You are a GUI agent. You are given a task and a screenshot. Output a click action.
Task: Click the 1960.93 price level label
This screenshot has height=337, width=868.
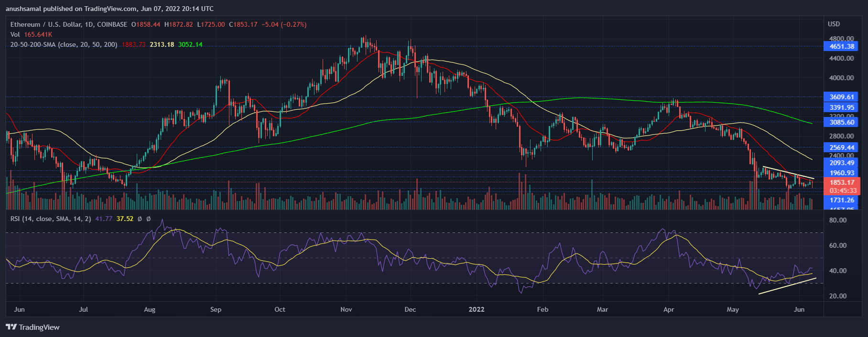tap(841, 173)
